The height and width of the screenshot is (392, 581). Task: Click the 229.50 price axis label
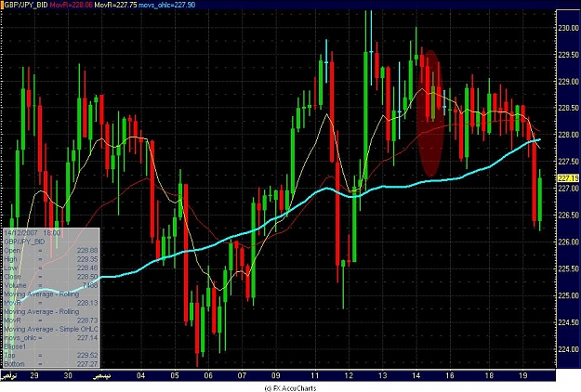(568, 55)
